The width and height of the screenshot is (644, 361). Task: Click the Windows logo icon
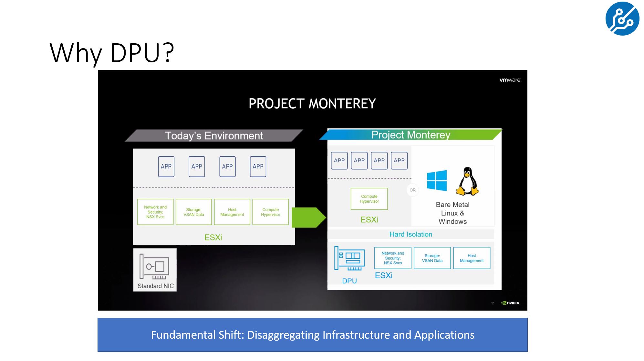437,180
